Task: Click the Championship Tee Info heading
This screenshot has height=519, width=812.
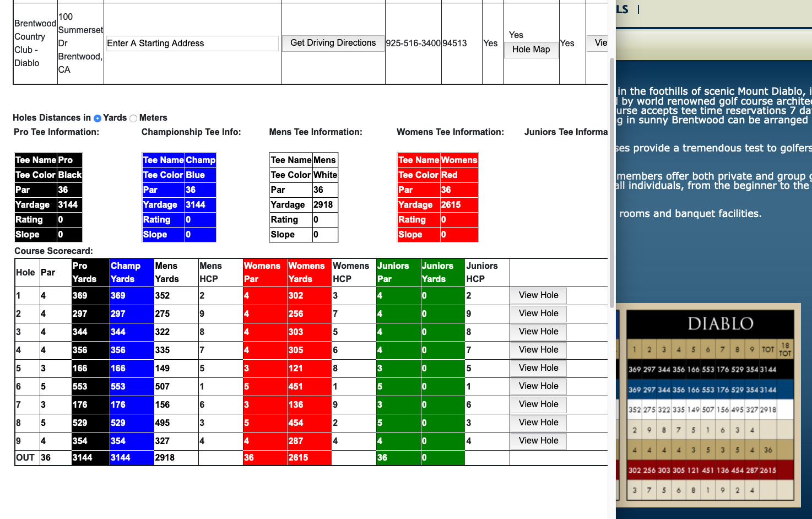Action: coord(191,132)
